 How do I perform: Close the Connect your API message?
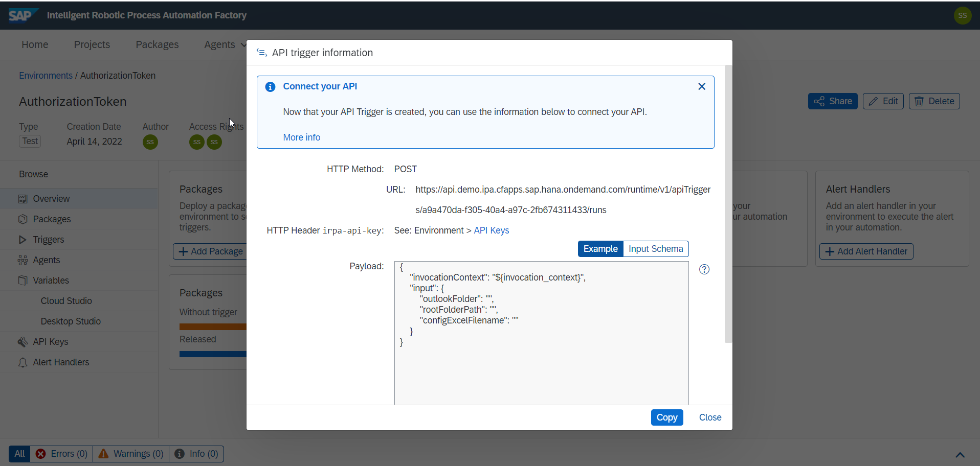click(702, 86)
